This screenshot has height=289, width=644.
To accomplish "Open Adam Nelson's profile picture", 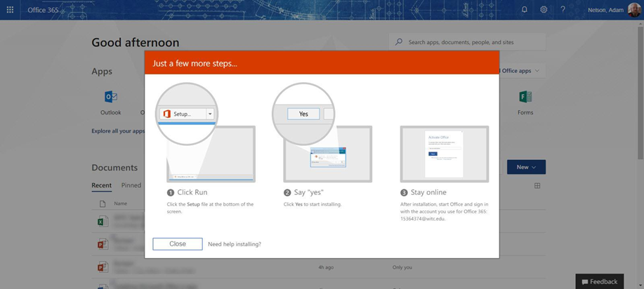I will click(x=633, y=10).
